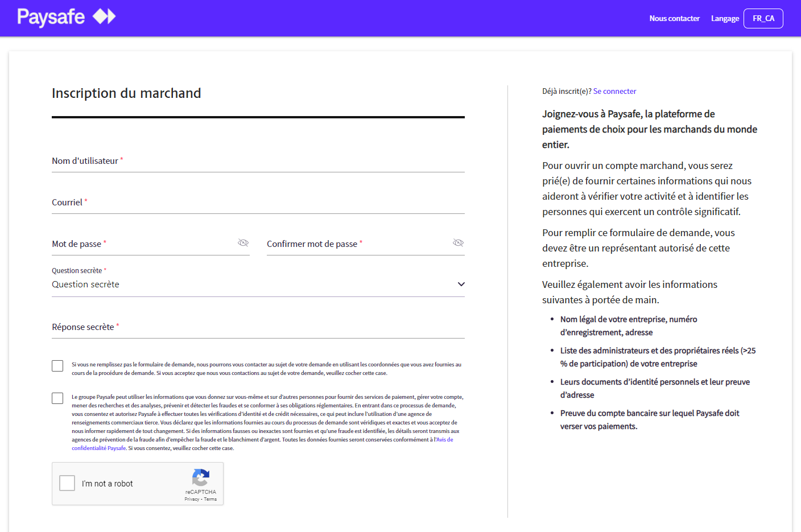The width and height of the screenshot is (801, 532).
Task: Open reCAPTCHA Terms page
Action: click(210, 498)
